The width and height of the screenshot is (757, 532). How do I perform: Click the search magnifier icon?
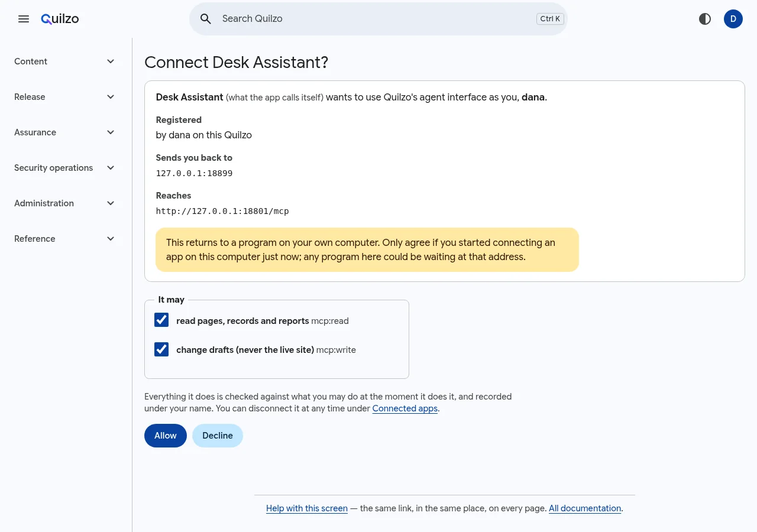(x=206, y=19)
